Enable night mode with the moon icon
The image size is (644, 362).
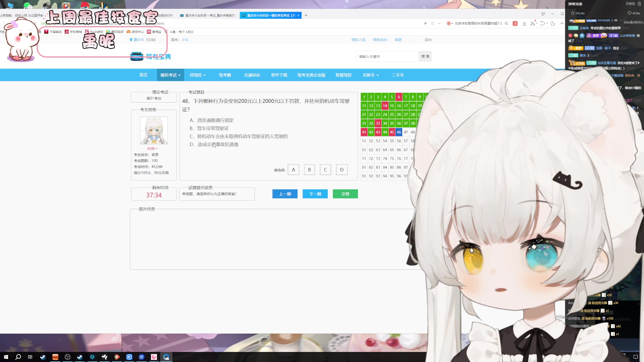tap(553, 23)
